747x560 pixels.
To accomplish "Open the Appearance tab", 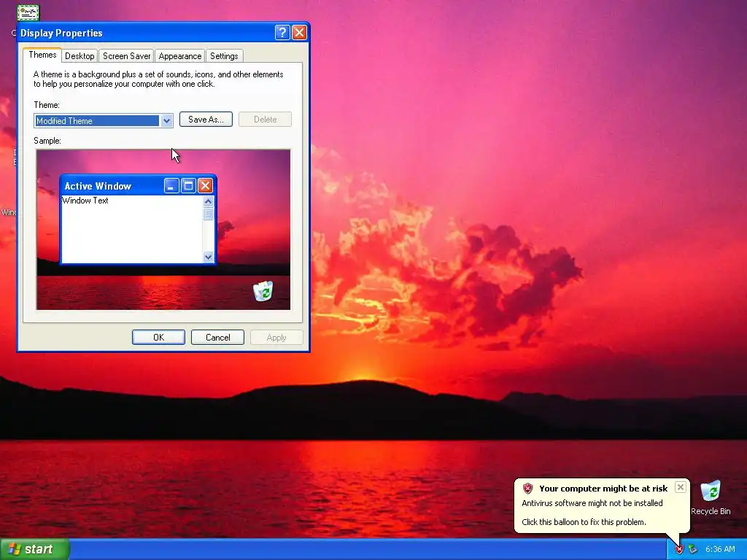I will pyautogui.click(x=179, y=55).
